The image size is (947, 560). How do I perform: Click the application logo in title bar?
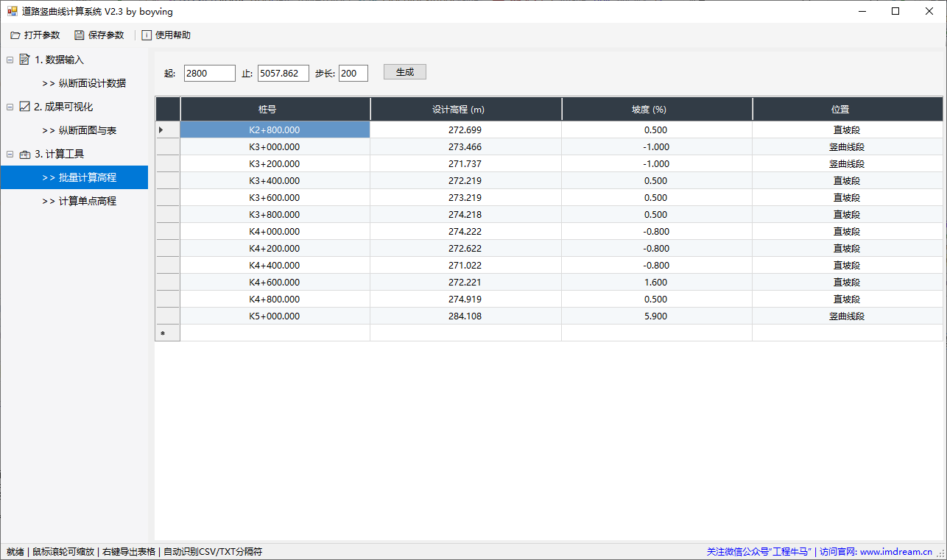point(12,12)
